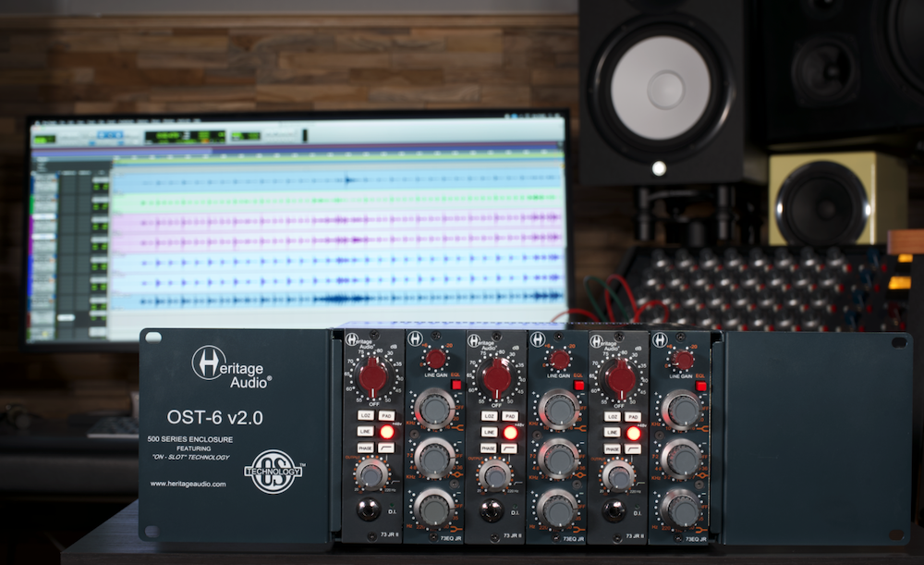Click the low-band EQ knob on left 73EQ JR
Screen dimensions: 924x565
point(434,509)
